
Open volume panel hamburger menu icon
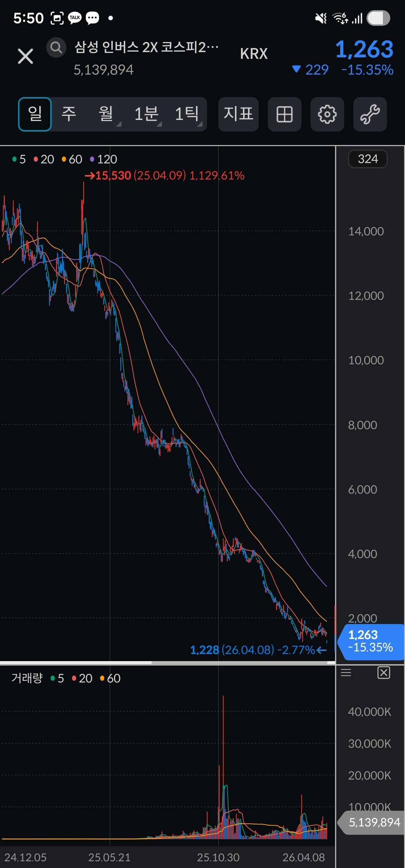tap(346, 673)
